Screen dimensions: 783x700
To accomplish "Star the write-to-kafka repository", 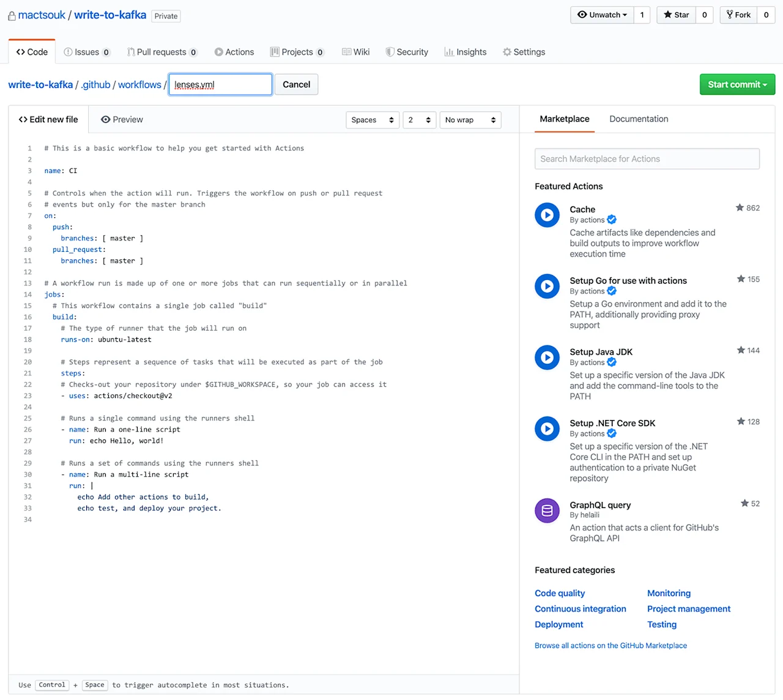I will click(x=675, y=15).
